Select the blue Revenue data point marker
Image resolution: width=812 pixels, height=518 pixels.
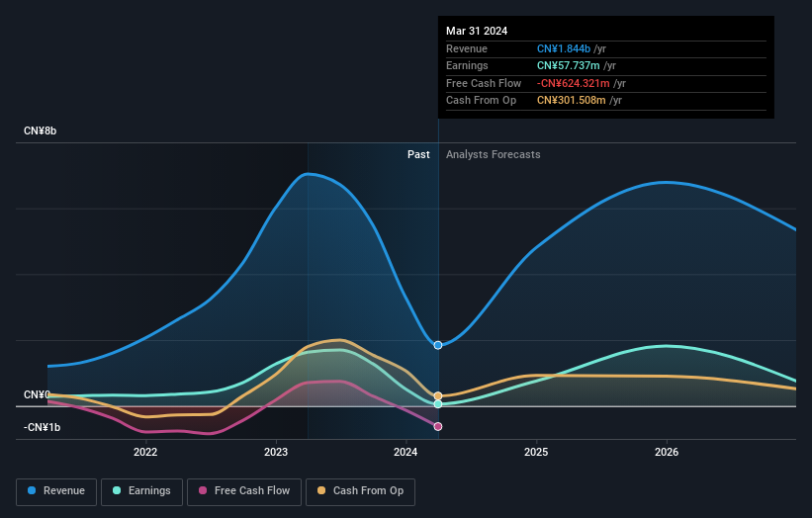[438, 345]
